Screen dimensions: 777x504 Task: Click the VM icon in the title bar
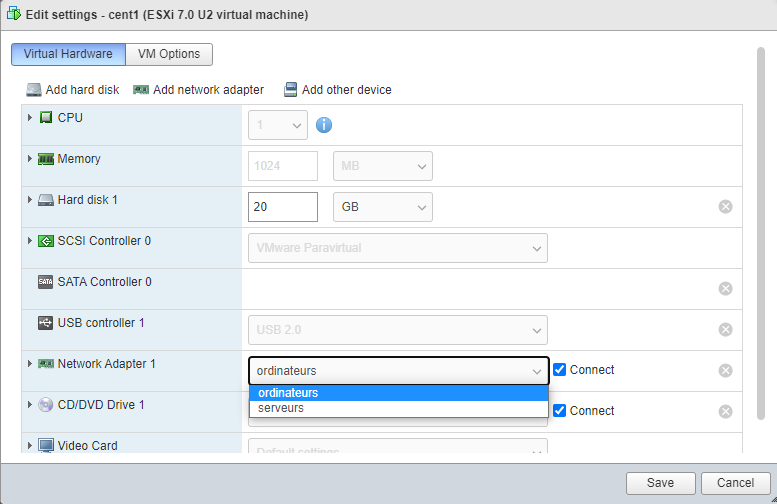pos(13,14)
